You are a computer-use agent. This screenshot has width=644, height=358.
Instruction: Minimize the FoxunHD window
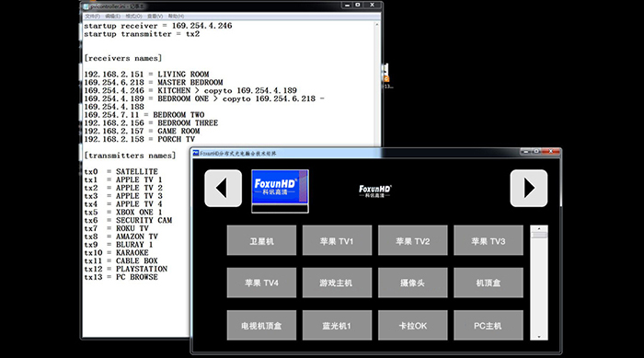(525, 152)
